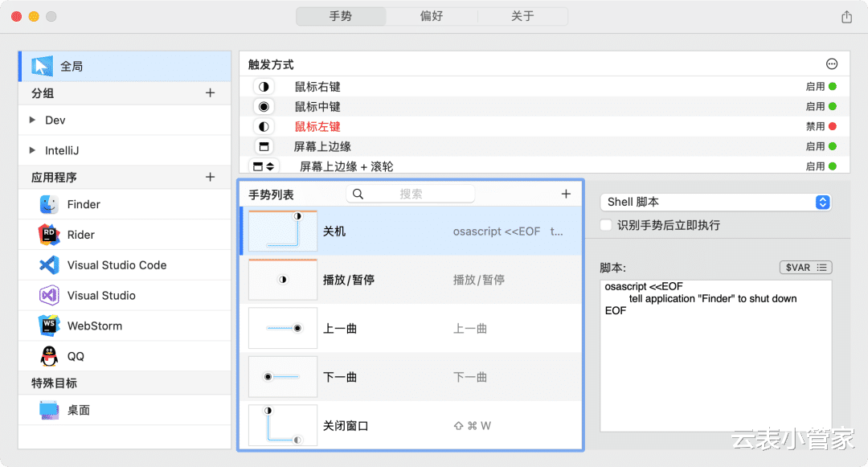Click the 禁用 status text for 鼠标左键

816,126
